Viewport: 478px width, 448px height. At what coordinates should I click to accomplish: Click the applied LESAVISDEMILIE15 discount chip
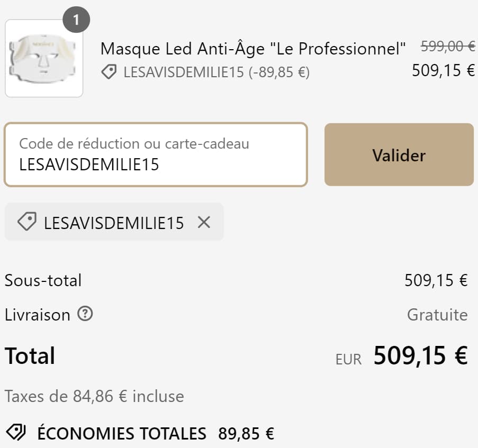[114, 222]
